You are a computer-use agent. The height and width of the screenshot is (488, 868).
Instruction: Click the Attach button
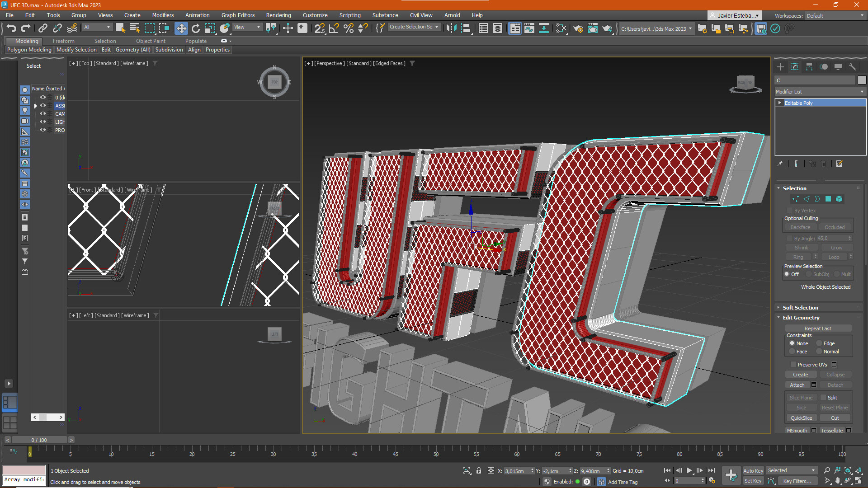pyautogui.click(x=797, y=385)
